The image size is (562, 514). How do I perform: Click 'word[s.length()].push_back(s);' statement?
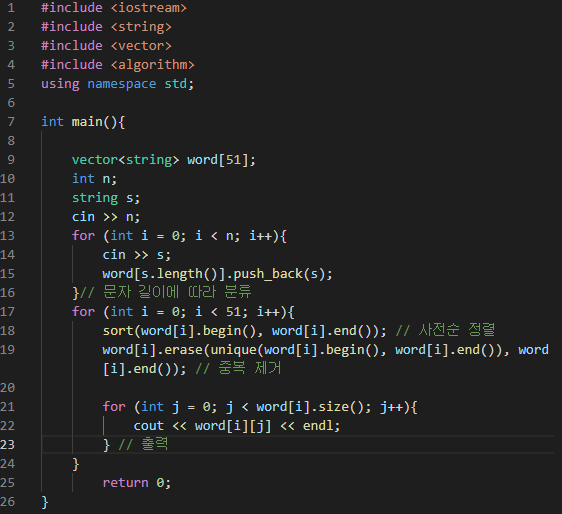[x=218, y=274]
